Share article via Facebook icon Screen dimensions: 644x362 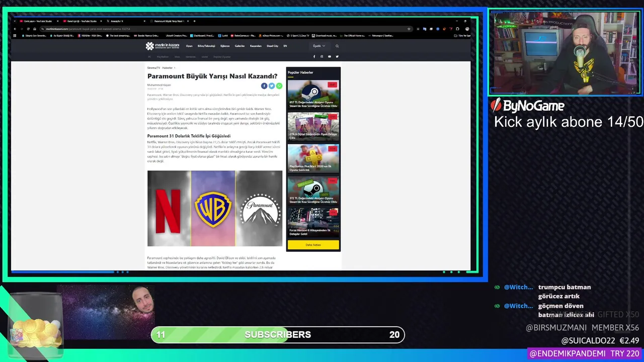pyautogui.click(x=264, y=86)
